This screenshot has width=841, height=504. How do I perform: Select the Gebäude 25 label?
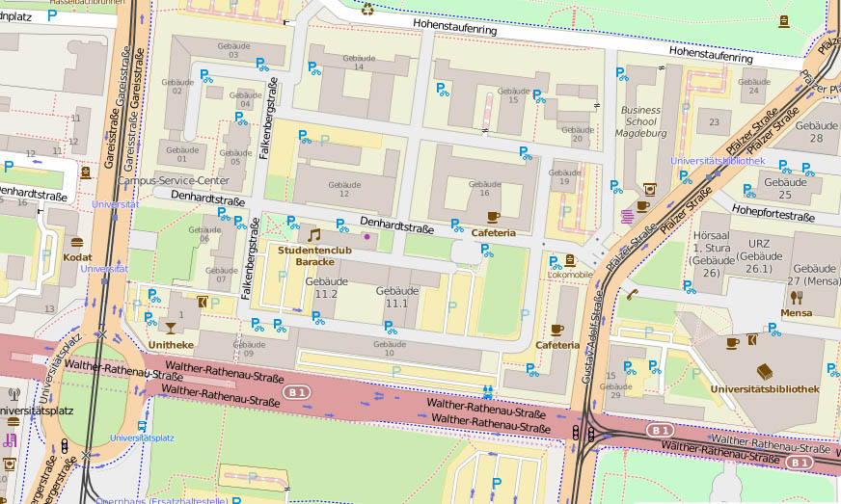pos(785,188)
